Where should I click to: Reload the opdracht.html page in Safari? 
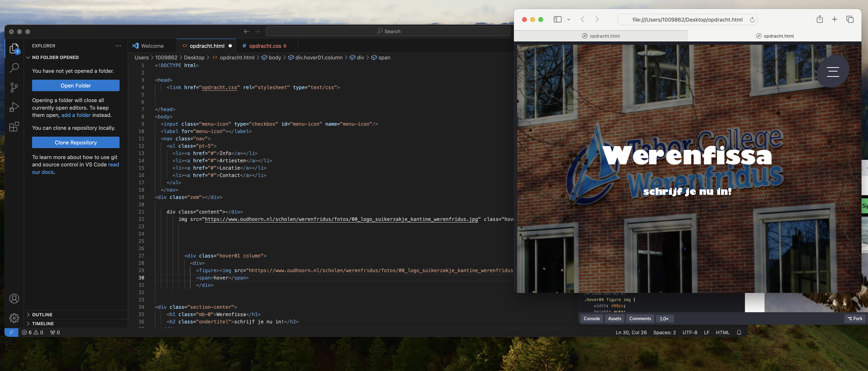pyautogui.click(x=752, y=20)
